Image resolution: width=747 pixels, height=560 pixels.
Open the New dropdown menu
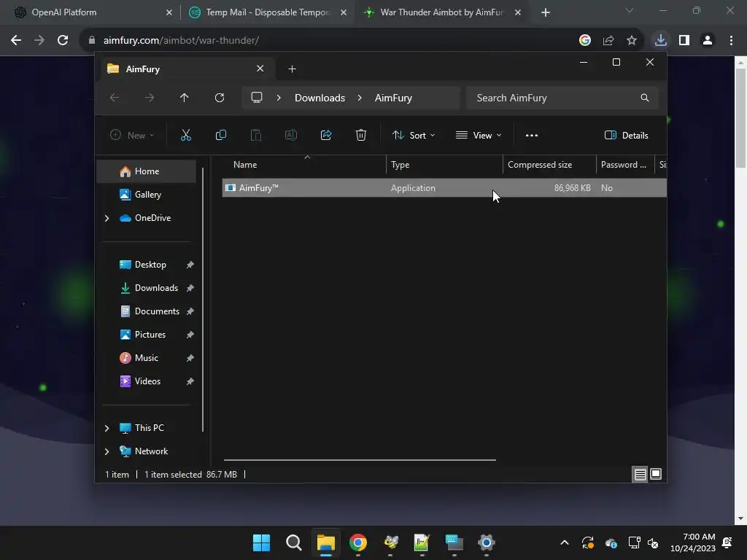(x=132, y=135)
